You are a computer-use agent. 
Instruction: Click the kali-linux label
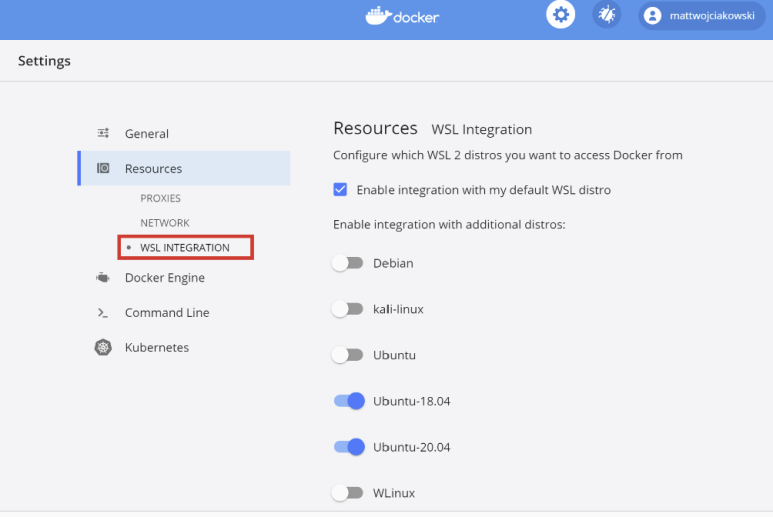[x=398, y=309]
